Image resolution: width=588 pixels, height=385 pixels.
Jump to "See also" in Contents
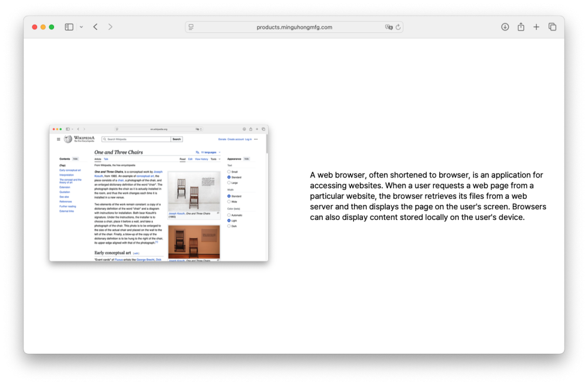(64, 197)
